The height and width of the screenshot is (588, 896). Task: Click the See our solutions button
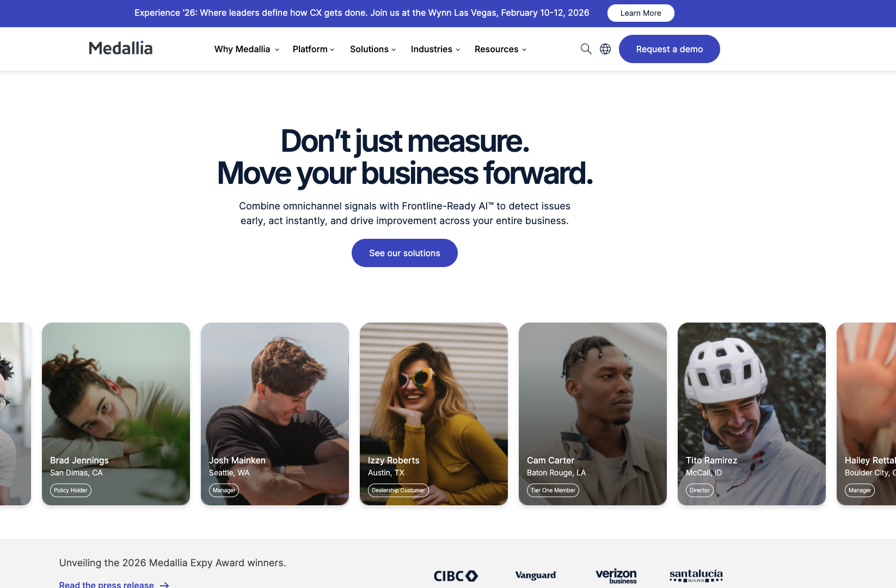coord(404,253)
